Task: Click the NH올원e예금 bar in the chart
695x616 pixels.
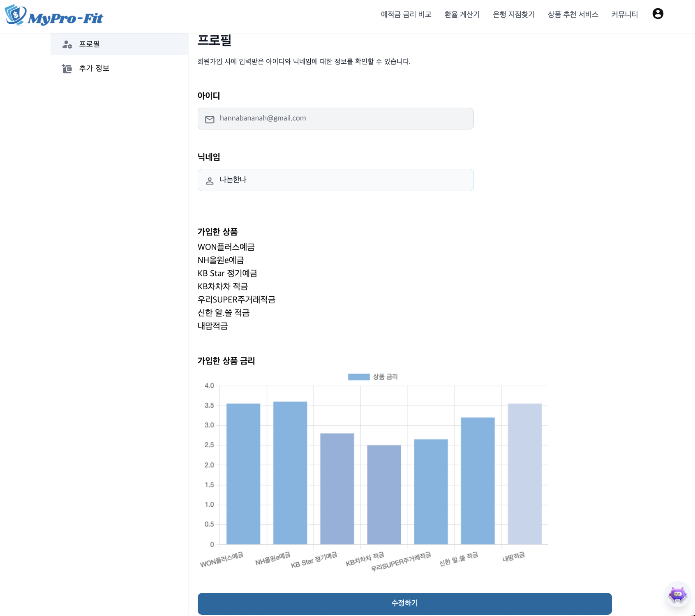Action: [x=290, y=473]
